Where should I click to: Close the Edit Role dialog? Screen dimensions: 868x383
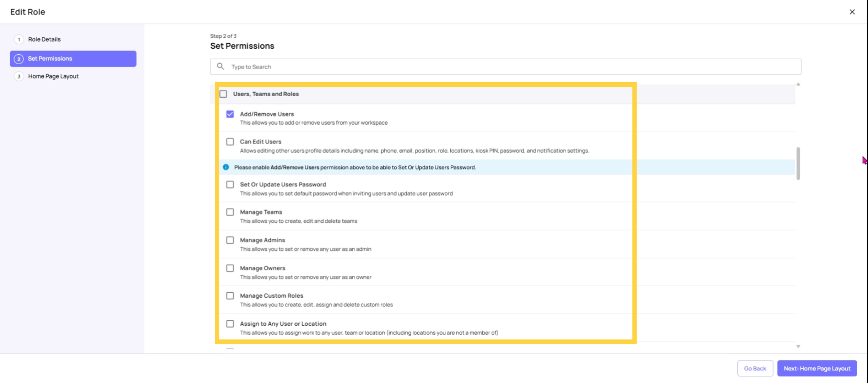852,12
